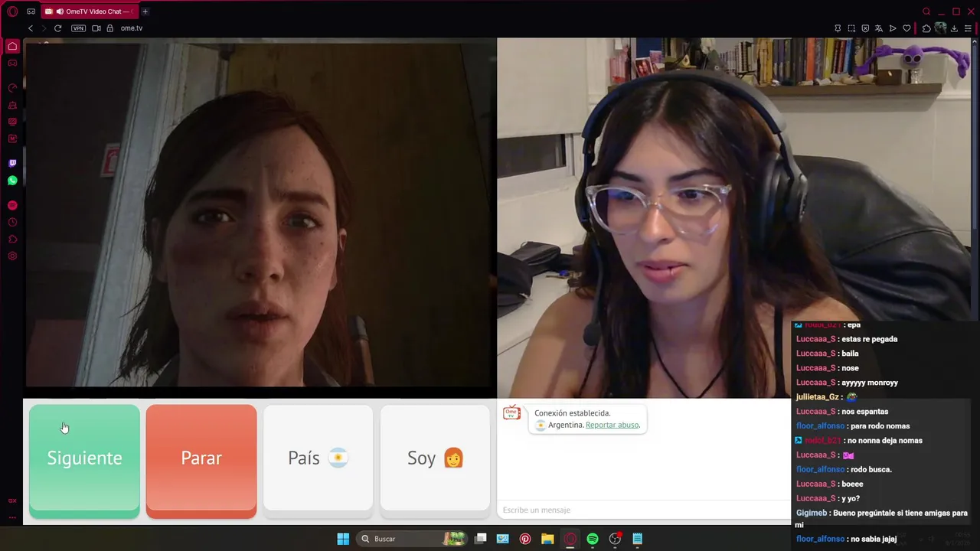Screen dimensions: 980x551
Task: Open the sidebar history clock icon
Action: 12,222
